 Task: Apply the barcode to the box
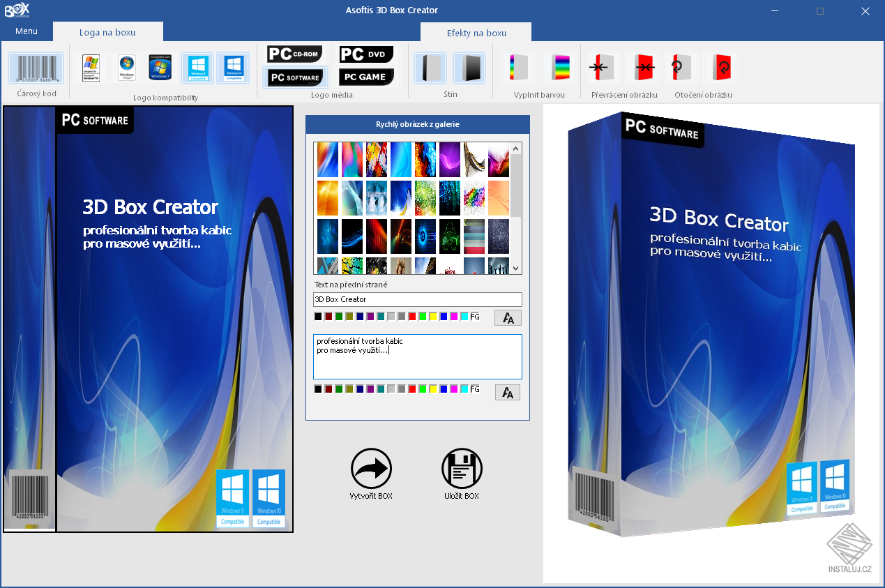point(35,68)
